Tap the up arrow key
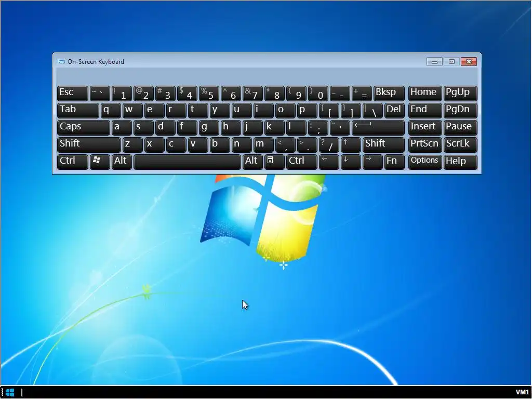The width and height of the screenshot is (532, 399). point(351,145)
